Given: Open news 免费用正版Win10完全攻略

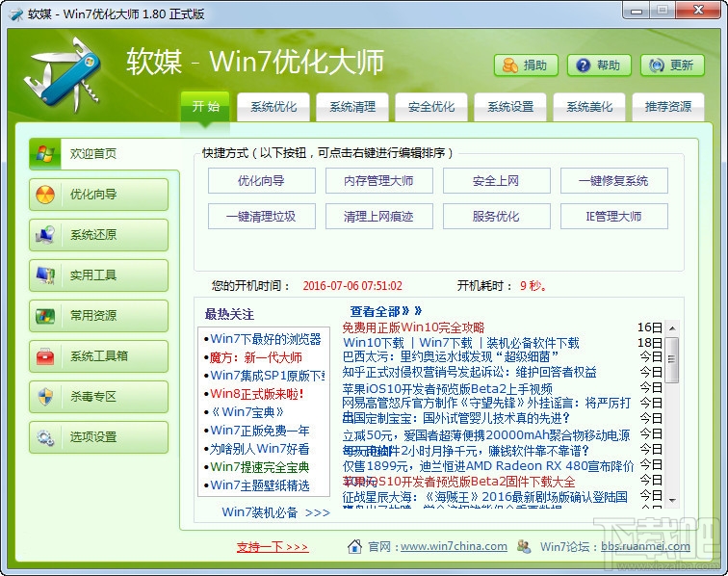Looking at the screenshot, I should [413, 327].
